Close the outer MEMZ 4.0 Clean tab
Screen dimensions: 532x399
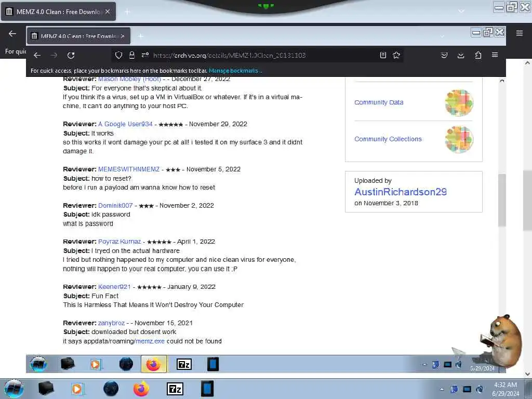click(108, 11)
